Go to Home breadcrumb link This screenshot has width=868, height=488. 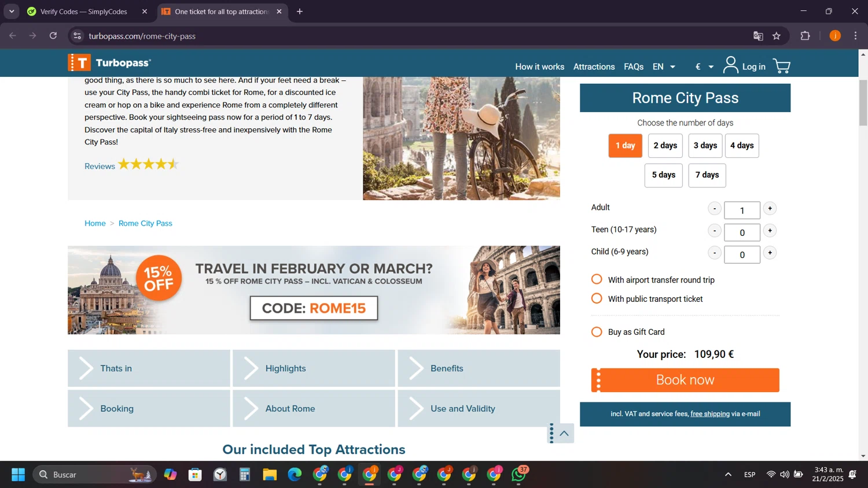(x=95, y=223)
